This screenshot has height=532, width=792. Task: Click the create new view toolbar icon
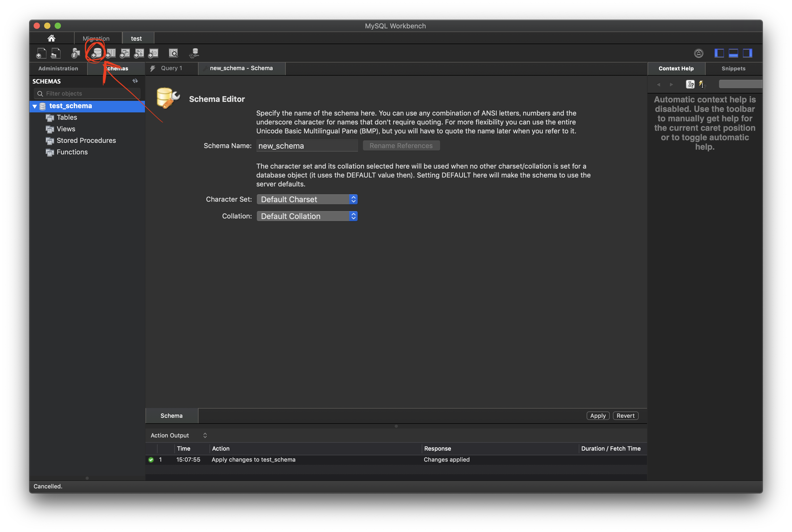click(125, 53)
